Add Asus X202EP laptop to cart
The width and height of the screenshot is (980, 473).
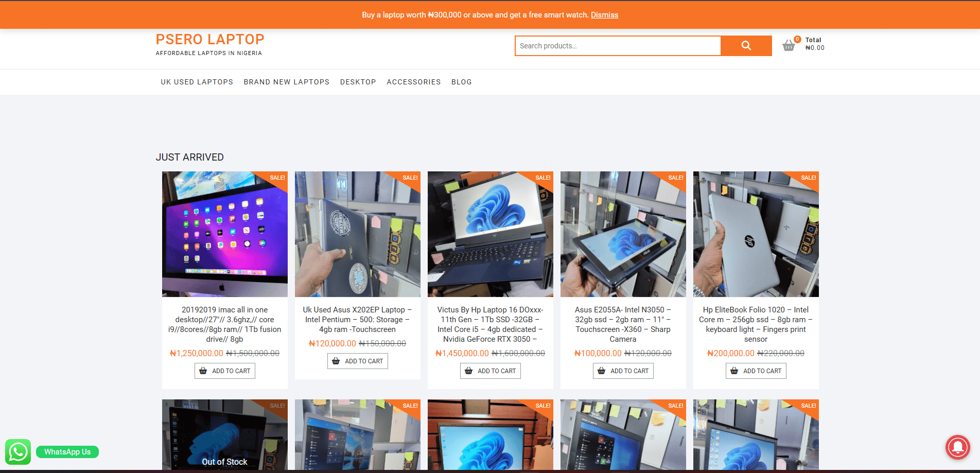point(358,361)
